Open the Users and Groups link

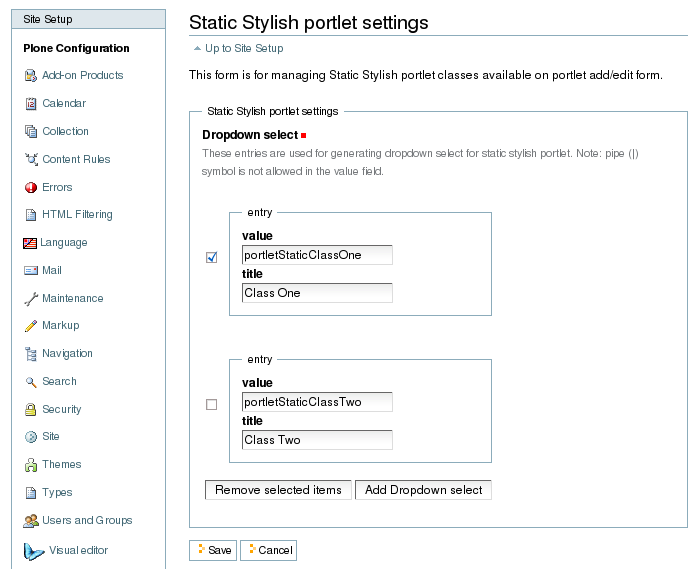(x=87, y=520)
